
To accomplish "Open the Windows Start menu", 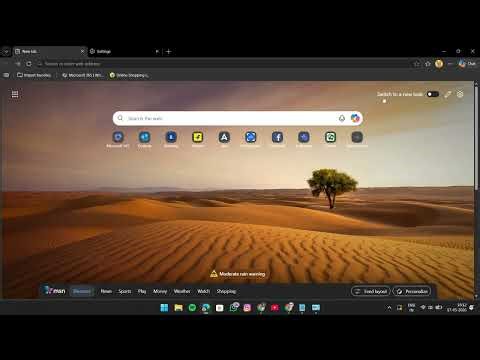I will tap(164, 308).
